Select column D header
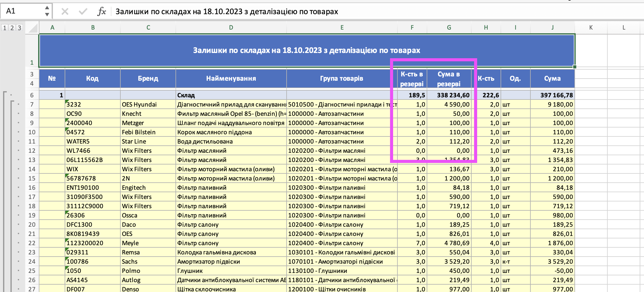644x292 pixels. point(231,27)
